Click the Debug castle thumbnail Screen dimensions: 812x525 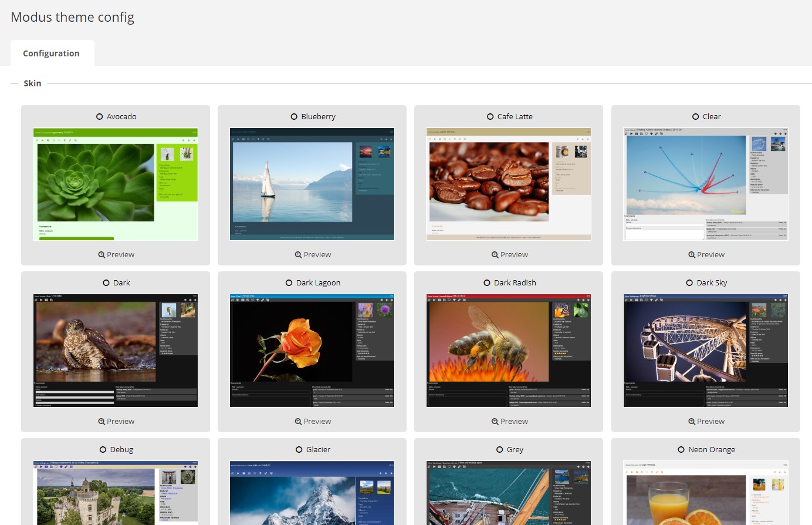(x=116, y=493)
